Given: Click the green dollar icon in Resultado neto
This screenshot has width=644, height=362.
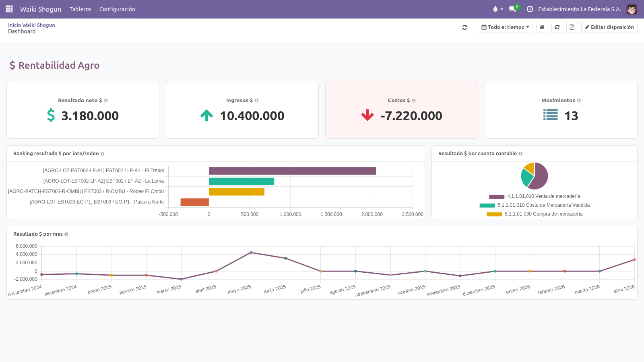Looking at the screenshot, I should click(51, 115).
